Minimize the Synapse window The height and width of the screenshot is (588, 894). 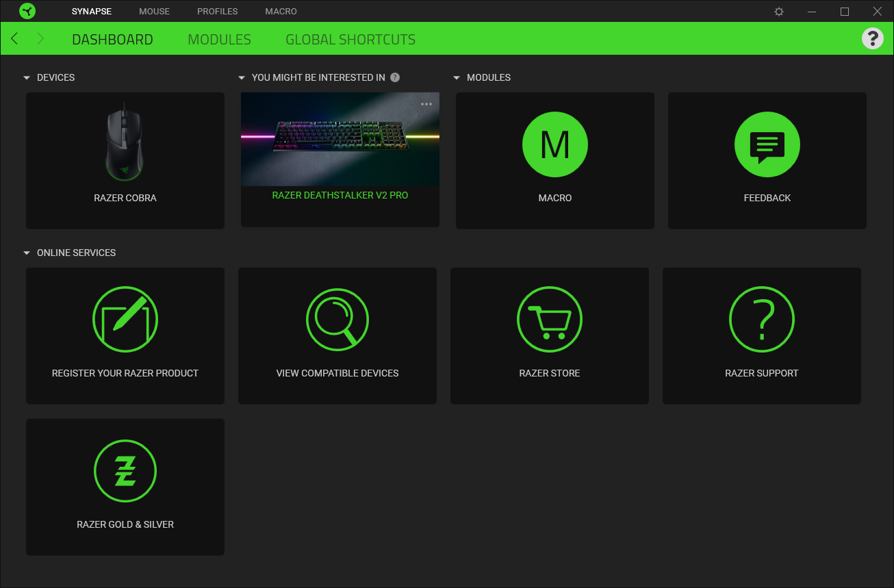click(812, 12)
